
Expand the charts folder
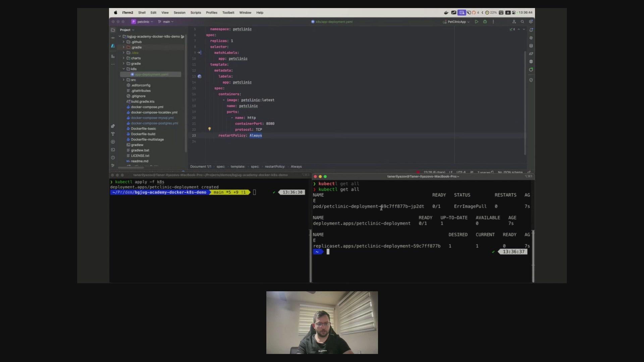pos(124,58)
